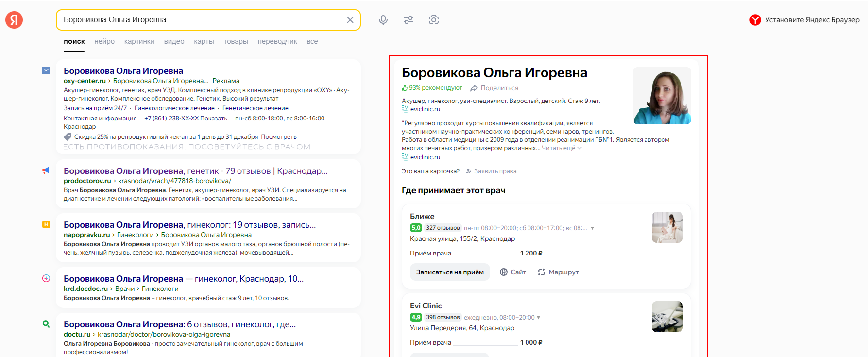
Task: Click Записаться на приём button
Action: pos(450,272)
